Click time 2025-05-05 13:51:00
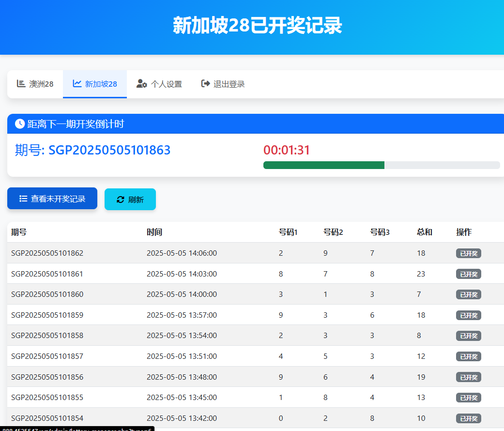This screenshot has width=504, height=431. click(x=182, y=356)
